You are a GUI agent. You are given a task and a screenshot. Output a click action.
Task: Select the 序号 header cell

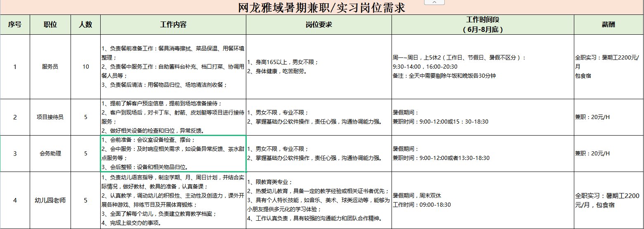coord(15,24)
